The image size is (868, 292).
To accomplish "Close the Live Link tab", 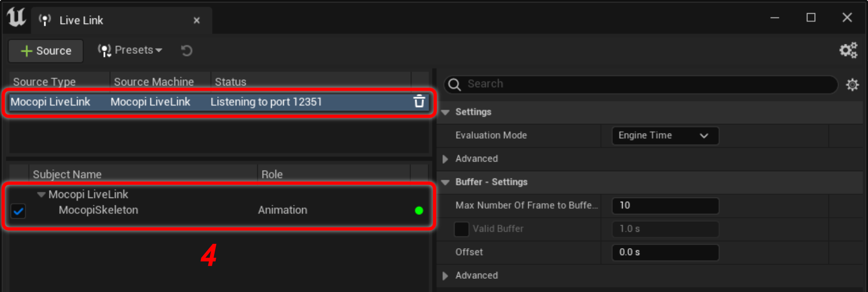I will click(197, 21).
